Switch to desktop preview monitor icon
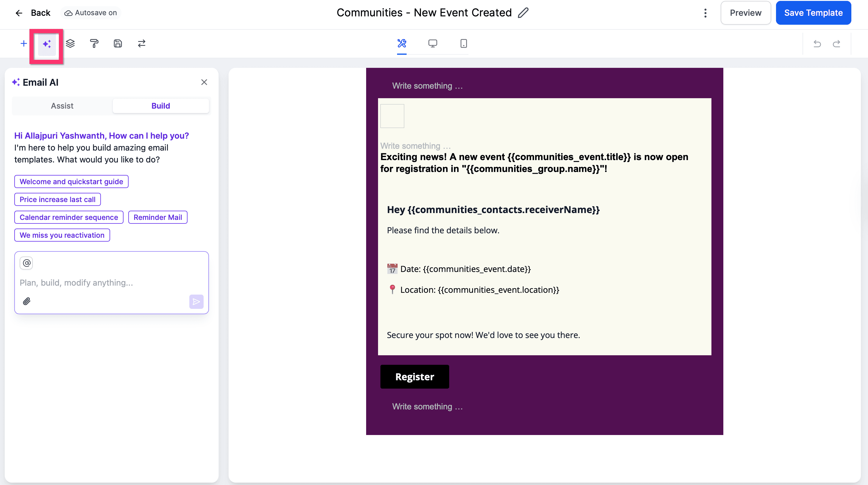This screenshot has height=485, width=868. click(x=433, y=43)
